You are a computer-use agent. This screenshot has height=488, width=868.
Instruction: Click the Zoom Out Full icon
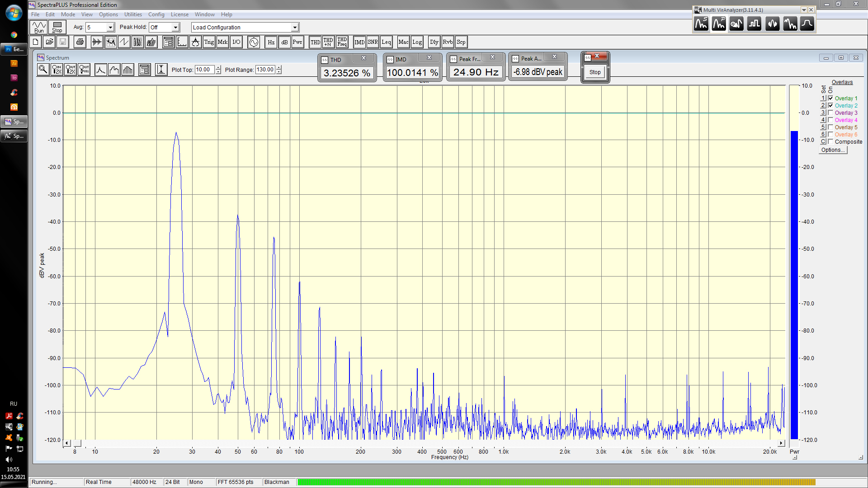click(84, 70)
